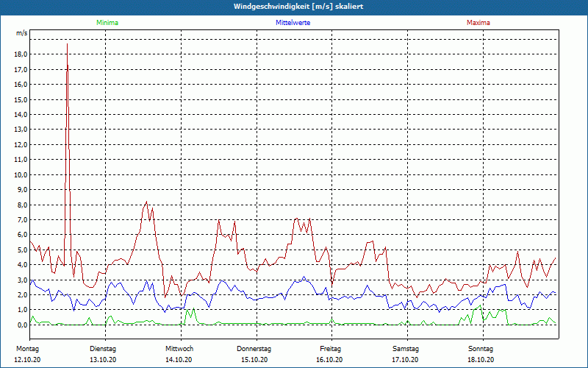Viewport: 588px width, 368px height.
Task: Click the green Minima legend label
Action: [x=107, y=23]
